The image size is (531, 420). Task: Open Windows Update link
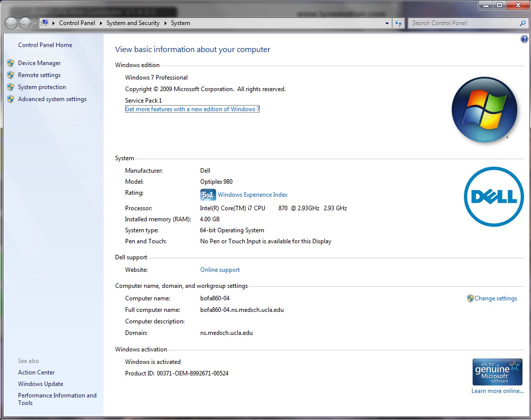[x=41, y=384]
